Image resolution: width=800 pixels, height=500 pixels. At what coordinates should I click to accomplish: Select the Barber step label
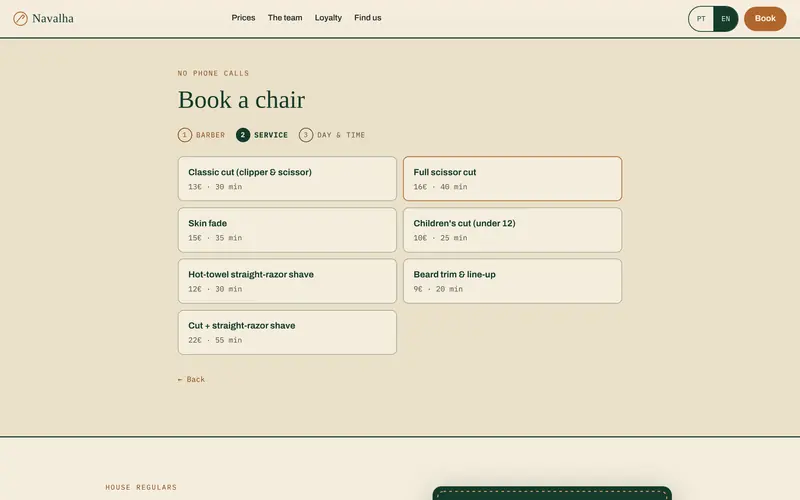pos(210,135)
